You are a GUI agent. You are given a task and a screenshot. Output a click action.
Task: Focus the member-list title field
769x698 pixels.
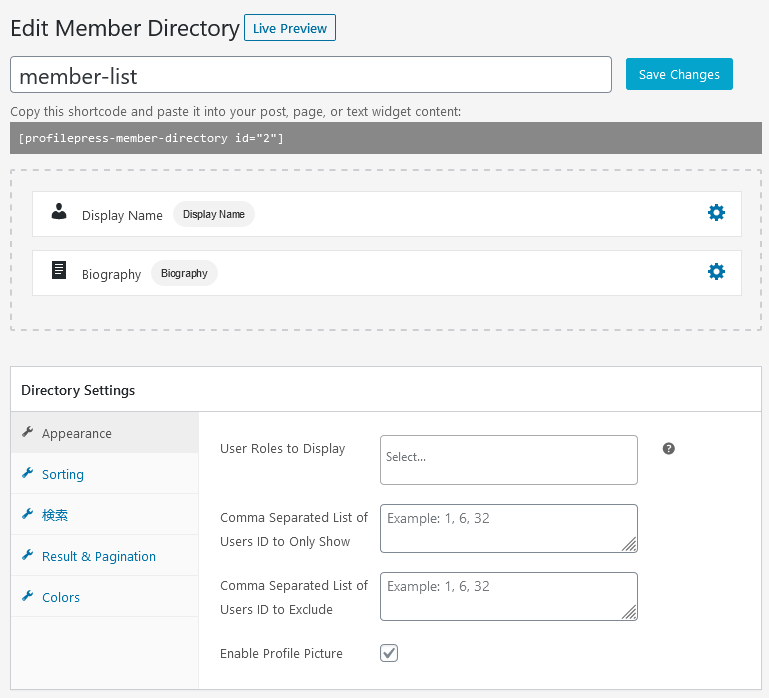[311, 75]
